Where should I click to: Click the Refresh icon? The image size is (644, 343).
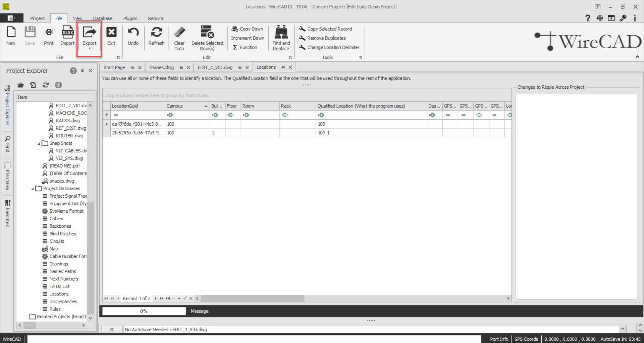[x=156, y=32]
